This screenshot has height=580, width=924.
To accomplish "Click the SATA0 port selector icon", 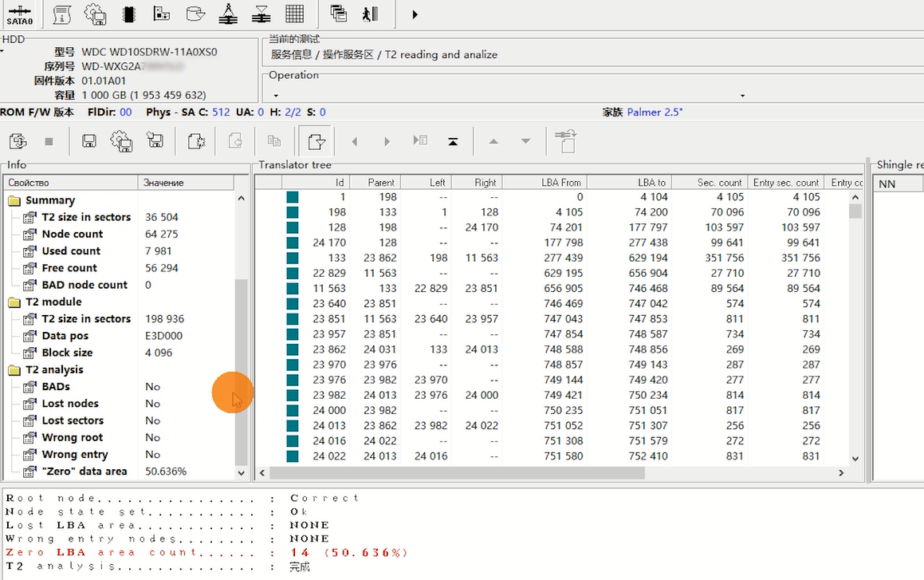I will click(x=19, y=14).
